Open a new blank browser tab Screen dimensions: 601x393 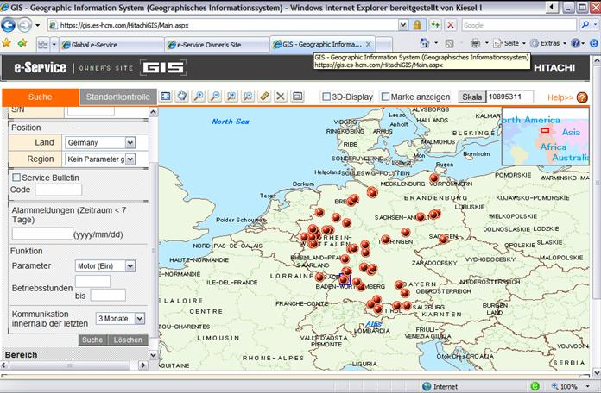[384, 44]
